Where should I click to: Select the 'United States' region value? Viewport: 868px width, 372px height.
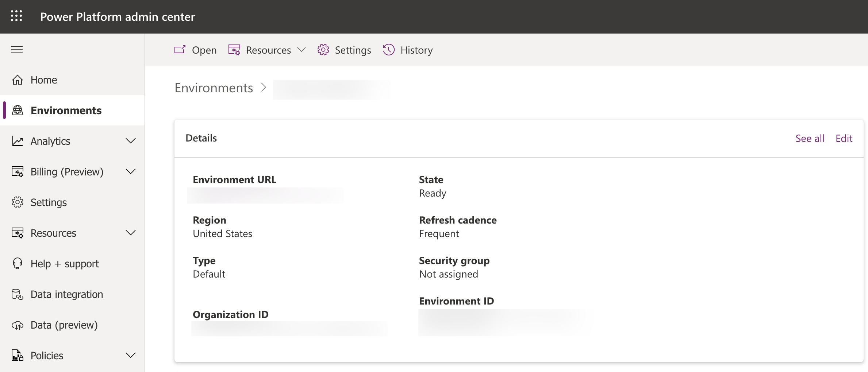(x=223, y=234)
